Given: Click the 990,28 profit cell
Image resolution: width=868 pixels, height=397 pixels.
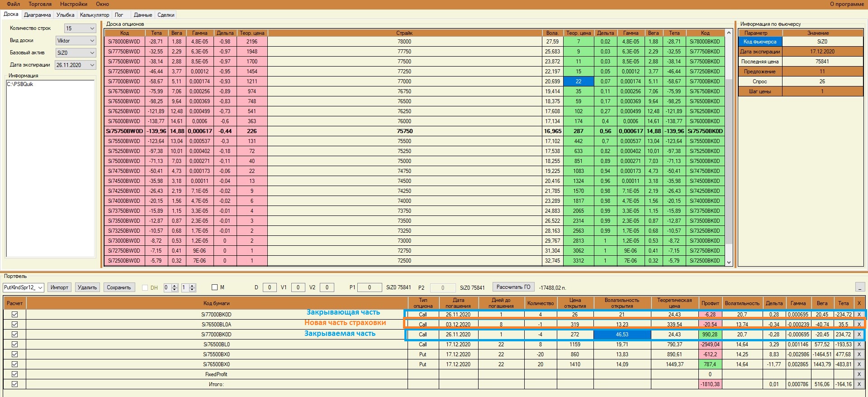Looking at the screenshot, I should point(710,334).
